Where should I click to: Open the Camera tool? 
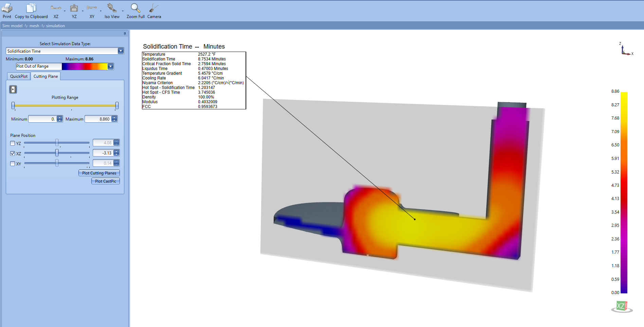pyautogui.click(x=154, y=8)
